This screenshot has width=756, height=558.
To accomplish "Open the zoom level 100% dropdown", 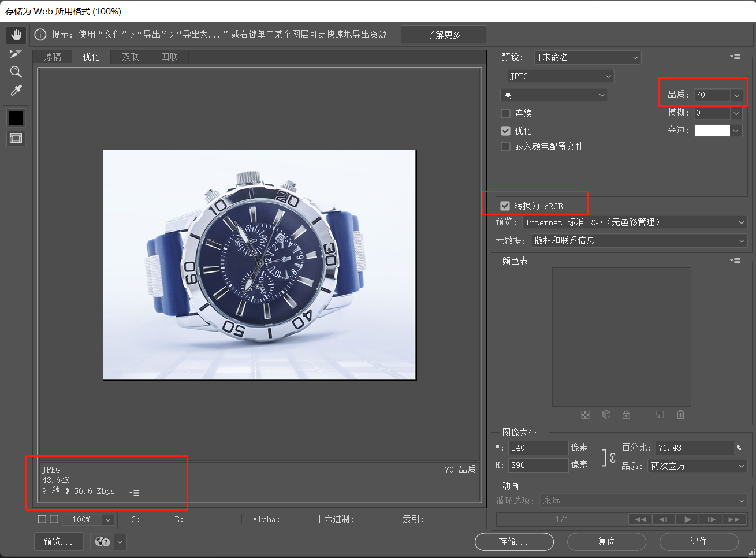I will [x=107, y=519].
